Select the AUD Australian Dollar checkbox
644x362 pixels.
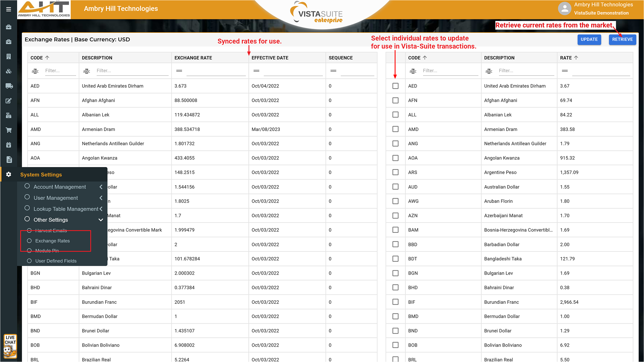(396, 187)
